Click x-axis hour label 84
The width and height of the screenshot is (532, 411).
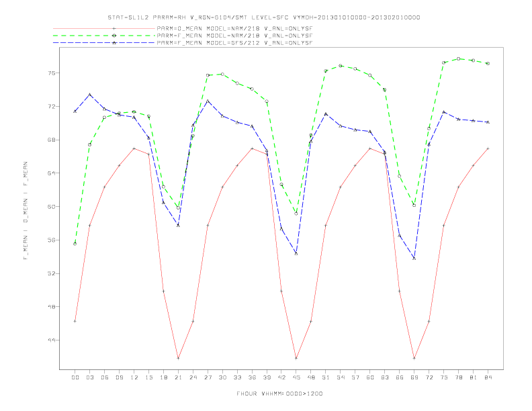488,377
